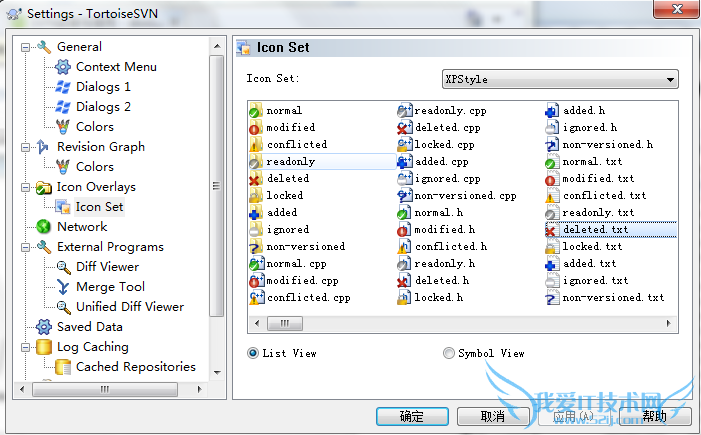Click the locked.cpp file icon
The width and height of the screenshot is (701, 435).
point(404,144)
